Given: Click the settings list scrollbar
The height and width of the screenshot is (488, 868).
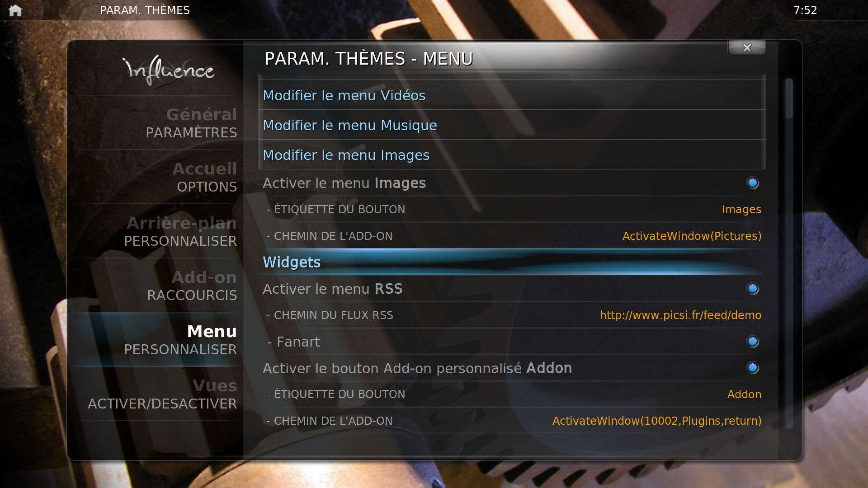Looking at the screenshot, I should [789, 253].
